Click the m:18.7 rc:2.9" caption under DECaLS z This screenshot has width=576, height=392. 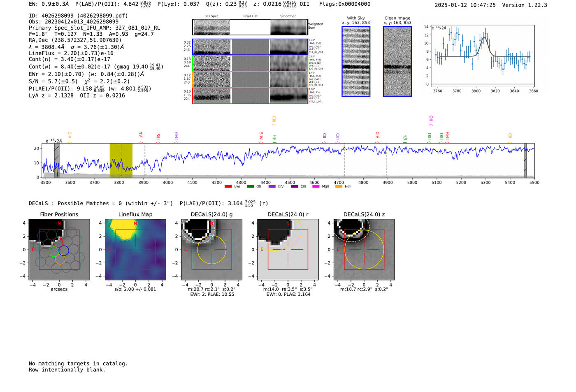(x=364, y=289)
